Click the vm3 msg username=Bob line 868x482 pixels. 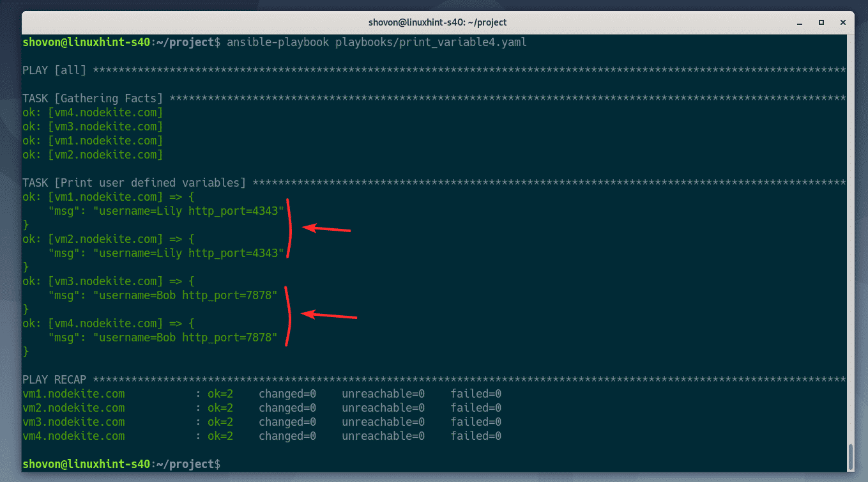tap(163, 295)
